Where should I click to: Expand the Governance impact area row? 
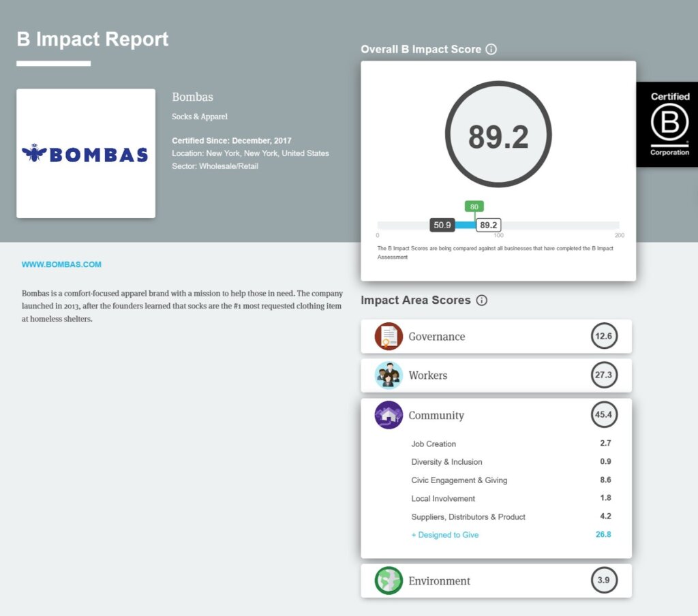click(496, 337)
